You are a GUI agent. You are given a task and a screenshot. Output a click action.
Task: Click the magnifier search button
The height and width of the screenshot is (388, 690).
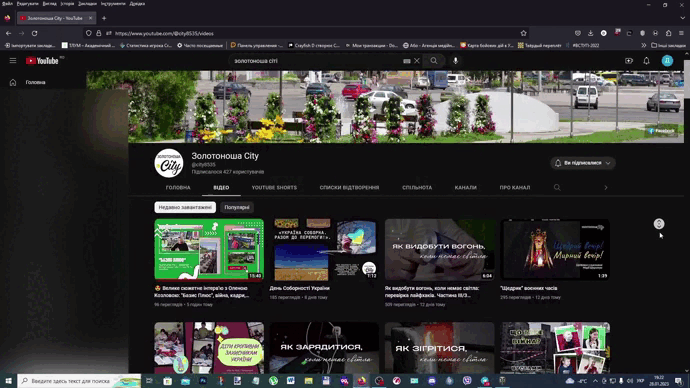pyautogui.click(x=434, y=61)
